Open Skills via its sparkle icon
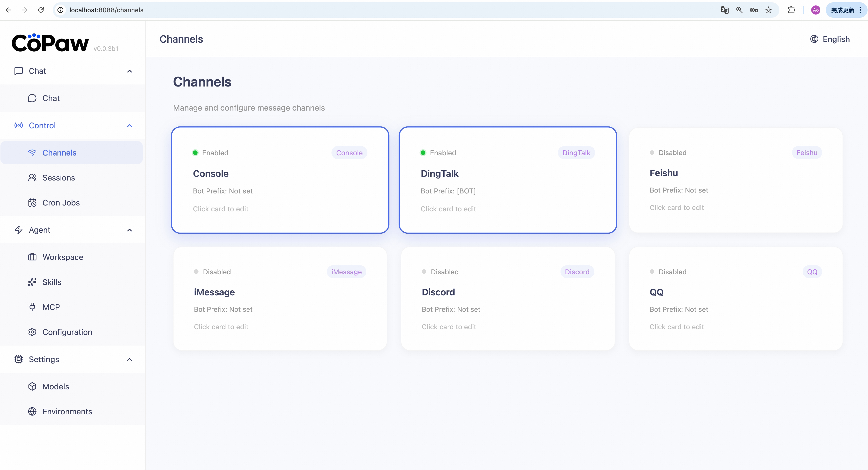The width and height of the screenshot is (868, 470). 32,282
